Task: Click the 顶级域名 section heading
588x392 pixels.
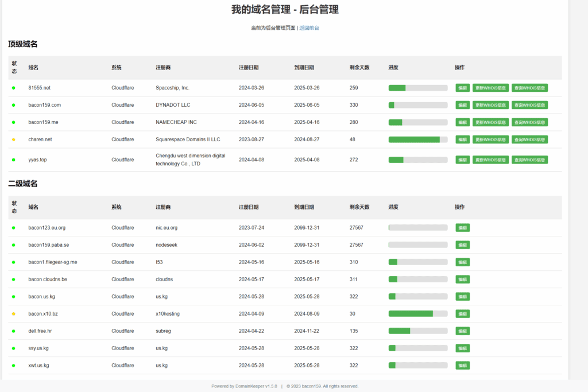Action: tap(23, 44)
